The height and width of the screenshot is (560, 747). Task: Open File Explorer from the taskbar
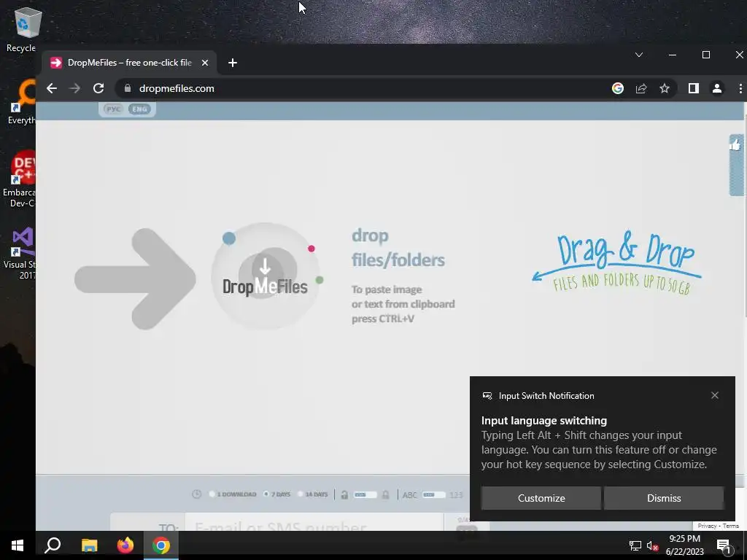(89, 545)
